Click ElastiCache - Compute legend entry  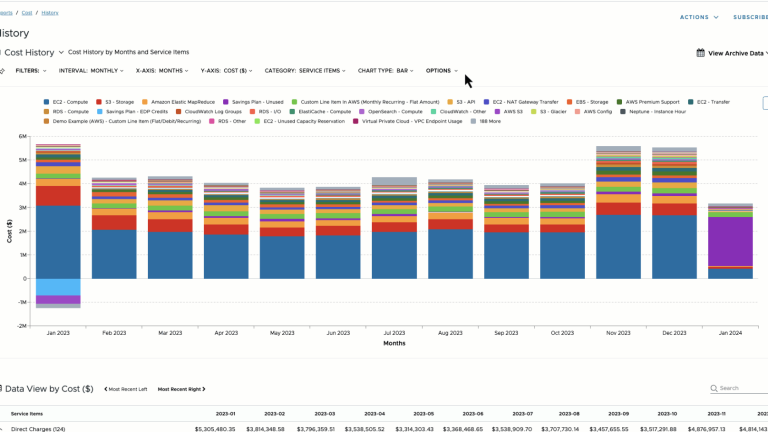[320, 112]
